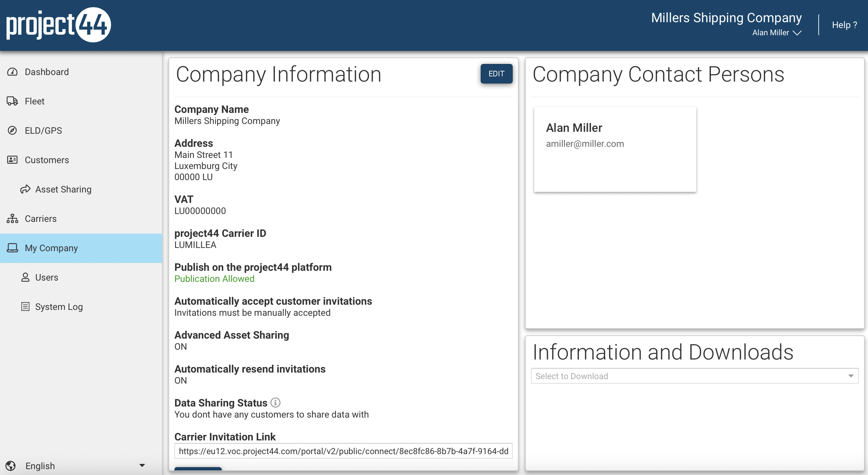
Task: Click the LUMILLEA carrier ID value
Action: 195,245
